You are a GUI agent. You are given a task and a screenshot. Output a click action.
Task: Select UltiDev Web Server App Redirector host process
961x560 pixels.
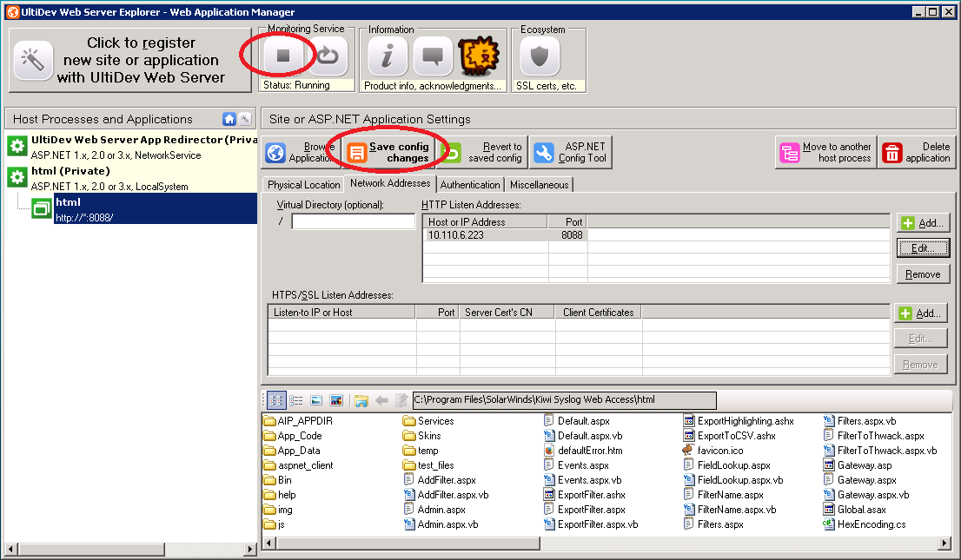tap(132, 147)
